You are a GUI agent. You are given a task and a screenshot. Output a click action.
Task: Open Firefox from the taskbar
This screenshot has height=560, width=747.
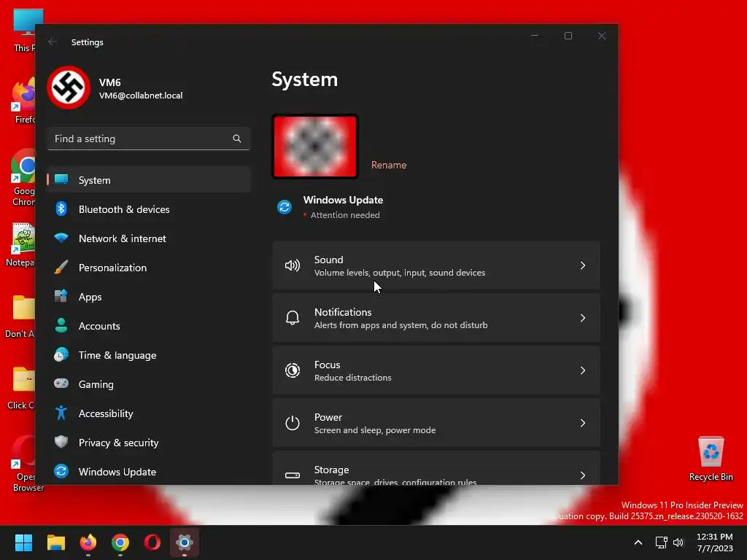tap(88, 542)
